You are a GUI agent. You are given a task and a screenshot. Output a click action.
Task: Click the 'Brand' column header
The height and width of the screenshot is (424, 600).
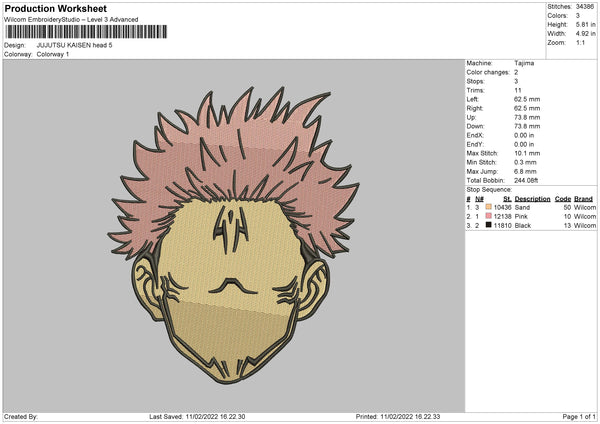(583, 199)
